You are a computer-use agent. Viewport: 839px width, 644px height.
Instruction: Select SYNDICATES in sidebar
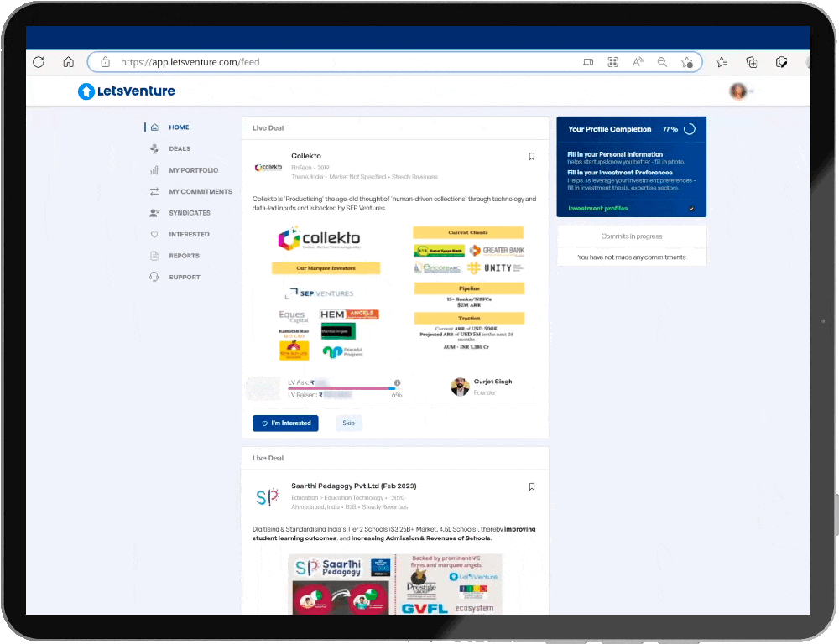click(x=190, y=213)
